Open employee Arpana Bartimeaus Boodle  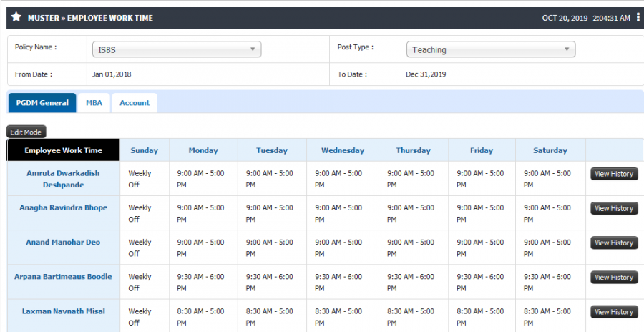[x=63, y=276]
